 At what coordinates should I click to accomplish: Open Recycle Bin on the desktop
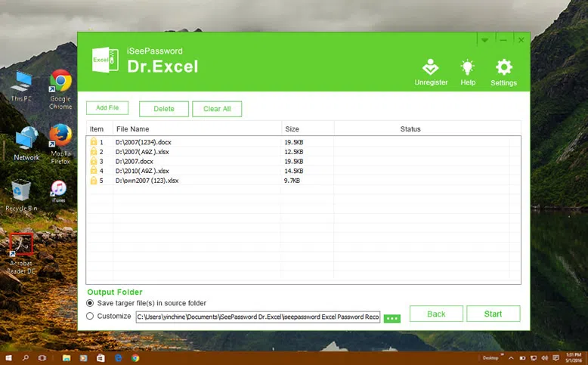[x=21, y=191]
